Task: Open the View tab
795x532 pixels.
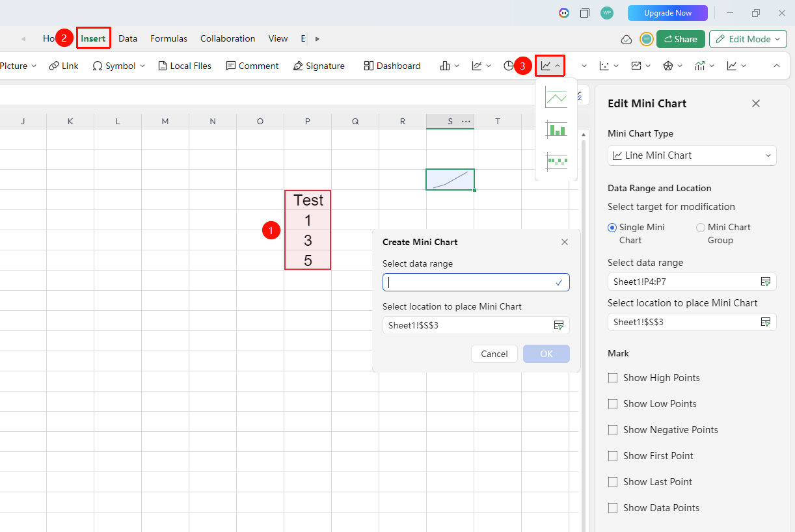Action: point(278,38)
